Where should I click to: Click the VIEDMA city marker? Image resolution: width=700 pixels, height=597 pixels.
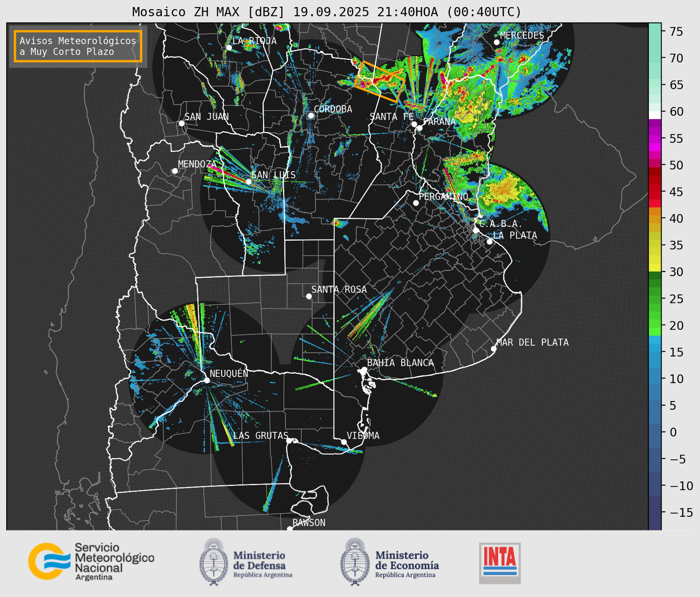[x=344, y=442]
